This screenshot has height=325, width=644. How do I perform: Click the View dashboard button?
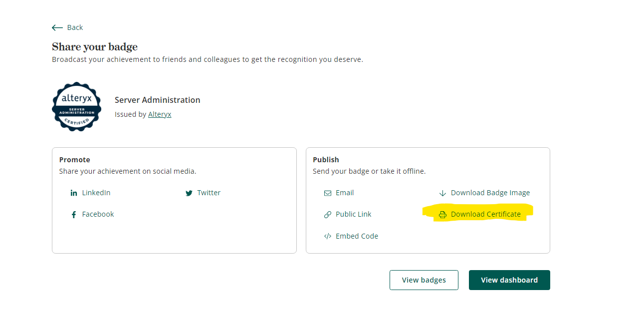(509, 280)
